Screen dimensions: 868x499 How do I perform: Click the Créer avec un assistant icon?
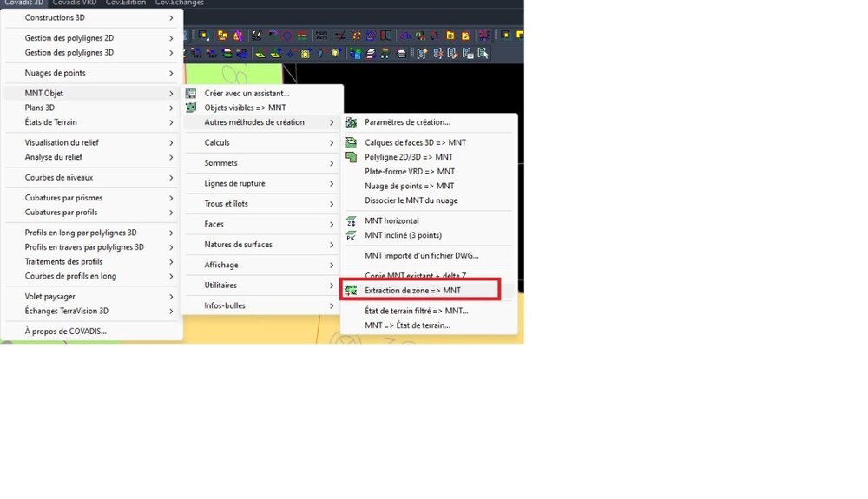click(191, 93)
